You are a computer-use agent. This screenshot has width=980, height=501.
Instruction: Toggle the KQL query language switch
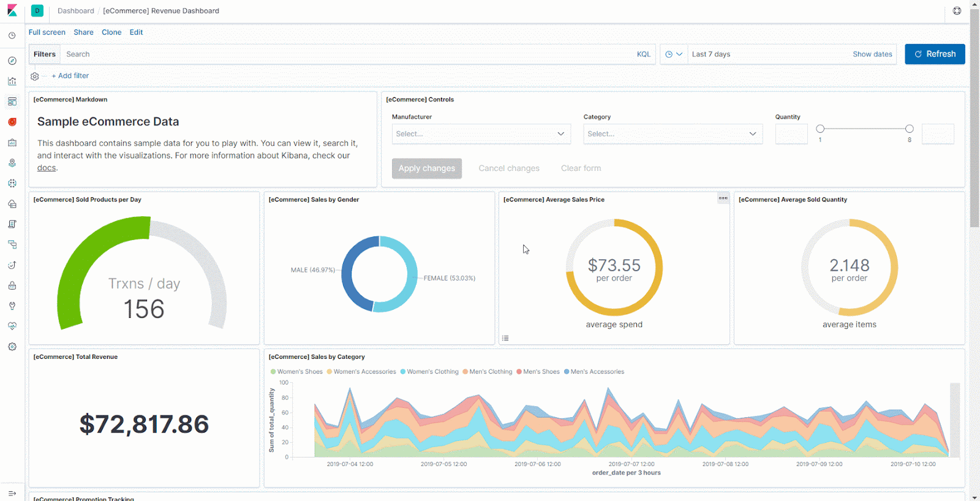643,54
